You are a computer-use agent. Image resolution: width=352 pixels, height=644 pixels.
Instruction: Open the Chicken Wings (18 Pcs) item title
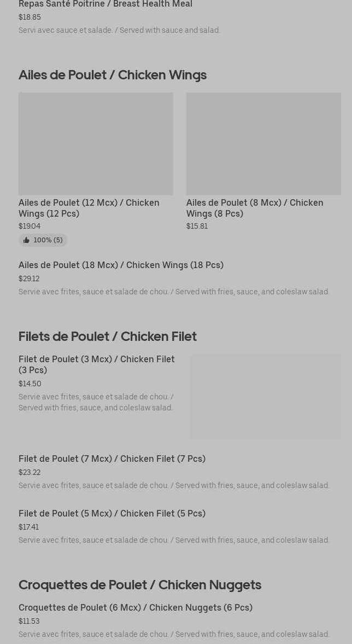(x=121, y=265)
